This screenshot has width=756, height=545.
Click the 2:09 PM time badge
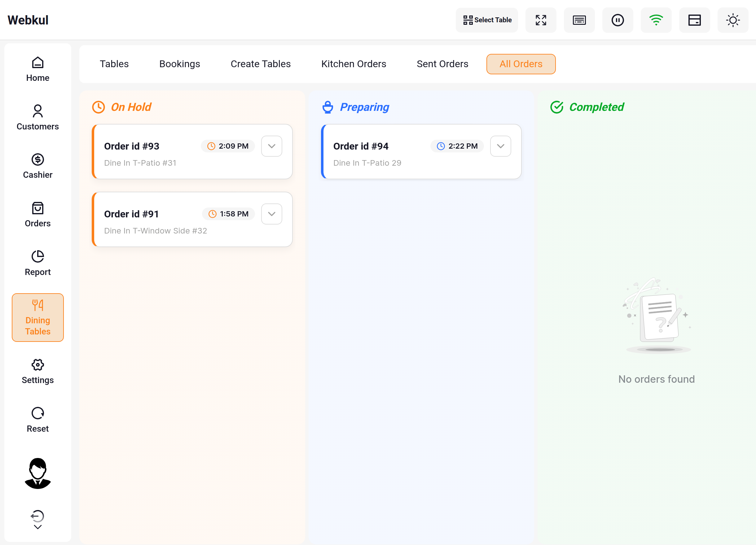(x=228, y=146)
